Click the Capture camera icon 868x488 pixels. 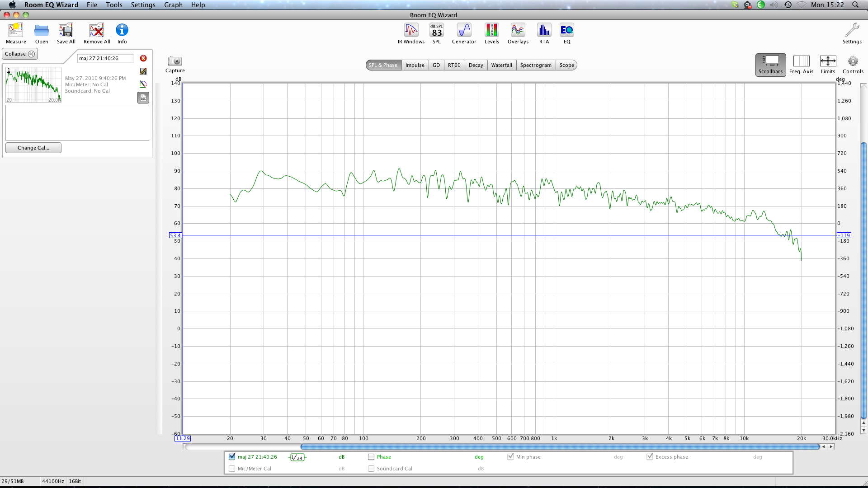[x=175, y=61]
